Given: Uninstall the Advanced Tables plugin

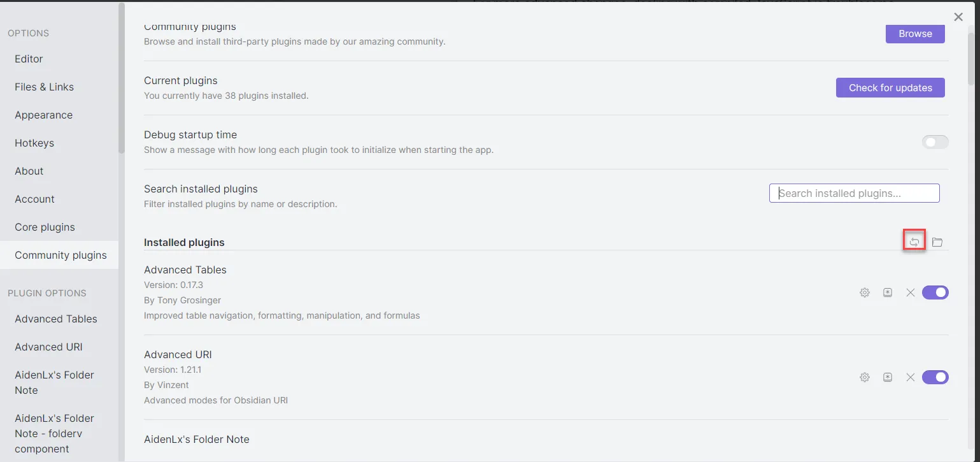Looking at the screenshot, I should tap(911, 292).
